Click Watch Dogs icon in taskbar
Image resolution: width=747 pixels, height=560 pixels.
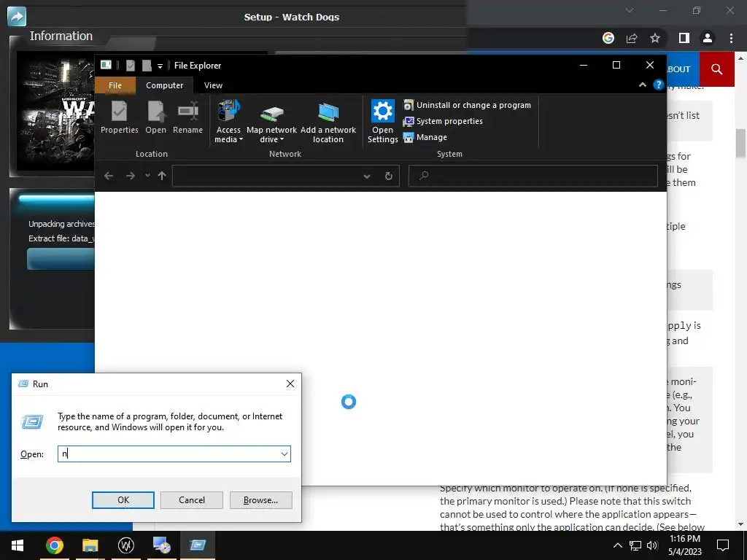125,545
